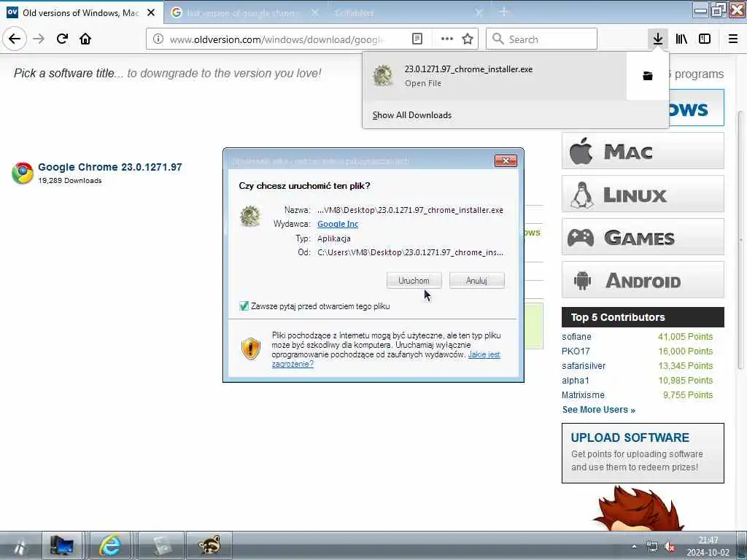747x560 pixels.
Task: Open the home page via the house icon
Action: pos(85,39)
